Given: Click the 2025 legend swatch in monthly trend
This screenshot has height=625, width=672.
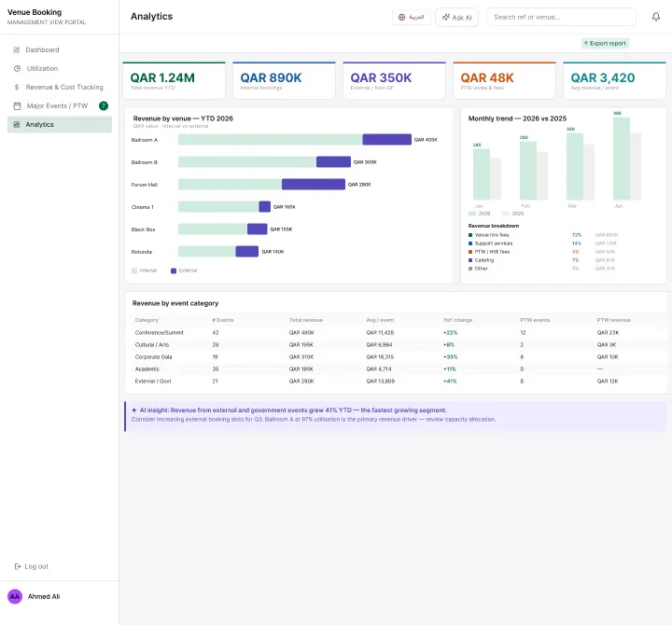Looking at the screenshot, I should [x=506, y=214].
